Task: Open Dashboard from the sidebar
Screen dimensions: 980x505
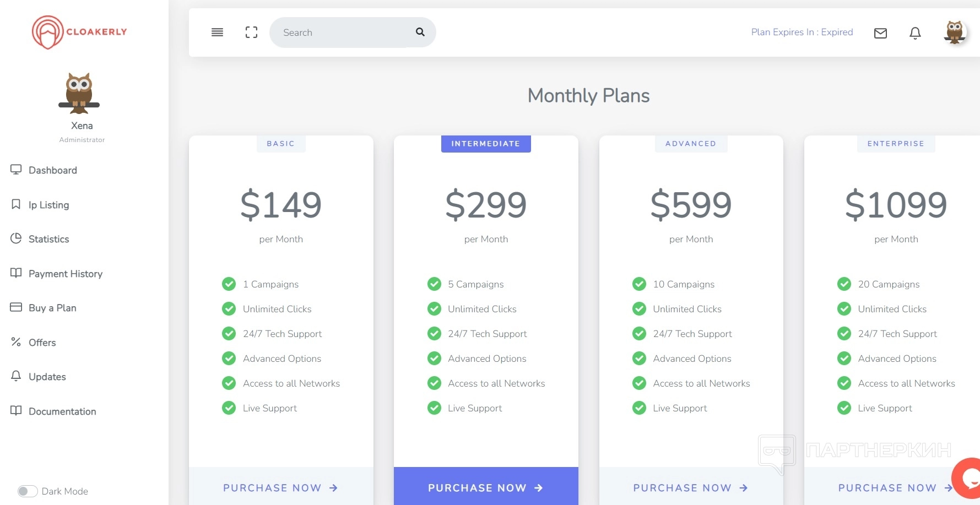Action: (x=52, y=170)
